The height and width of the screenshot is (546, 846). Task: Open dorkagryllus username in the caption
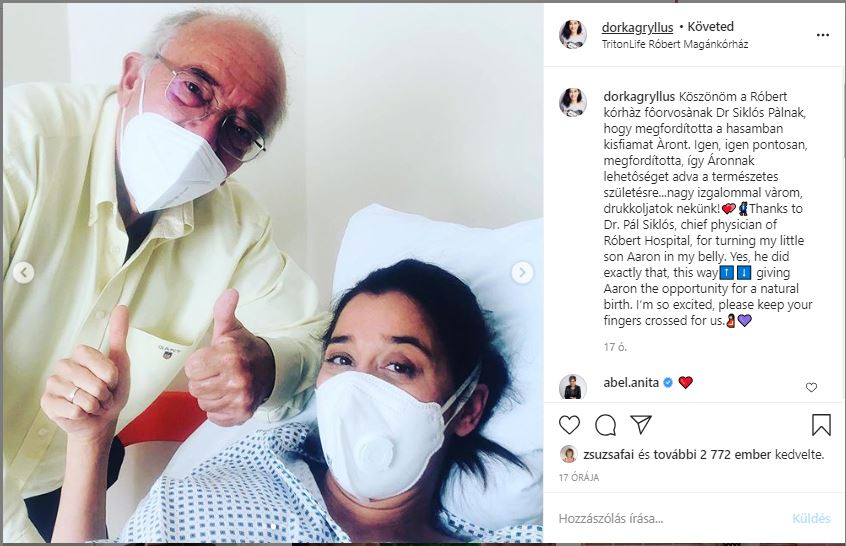tap(639, 97)
